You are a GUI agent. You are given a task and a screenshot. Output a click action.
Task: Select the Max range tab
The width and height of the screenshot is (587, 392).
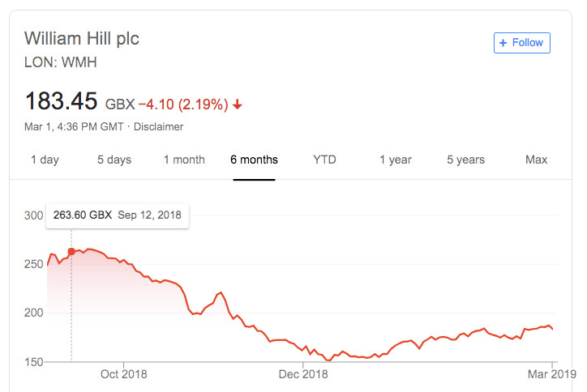tap(536, 160)
